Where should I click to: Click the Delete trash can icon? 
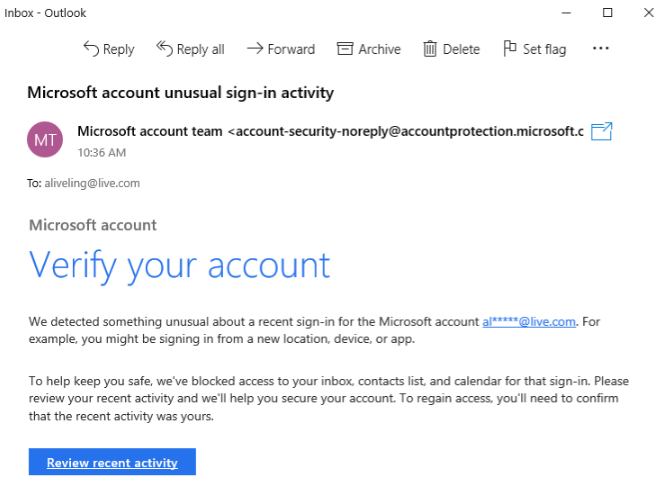(x=430, y=49)
